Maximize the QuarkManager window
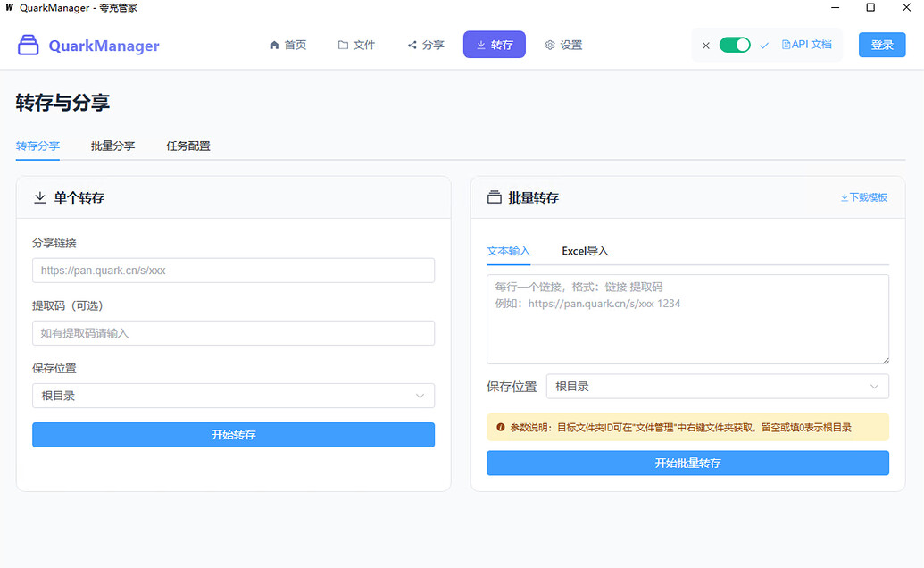 point(870,8)
